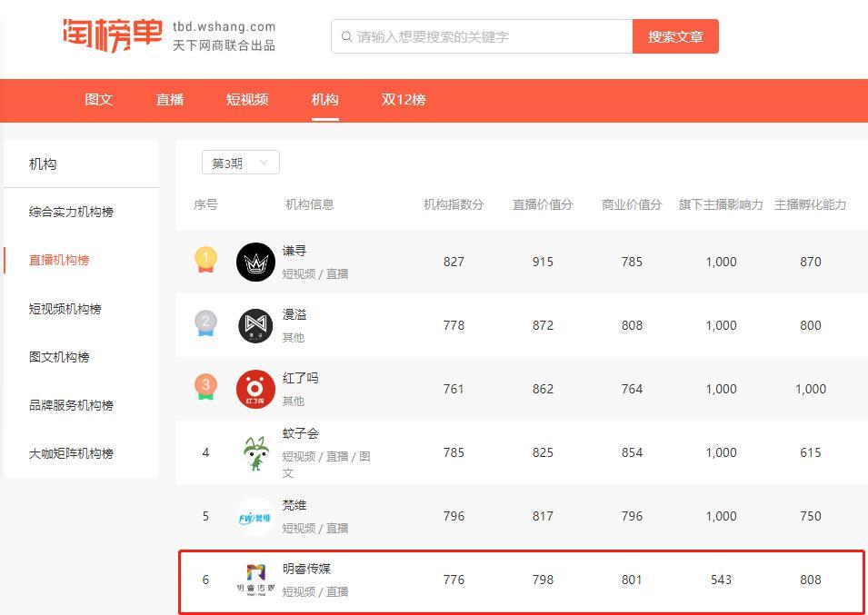Viewport: 868px width, 615px height.
Task: Click the 机构 sidebar heading
Action: pyautogui.click(x=43, y=164)
